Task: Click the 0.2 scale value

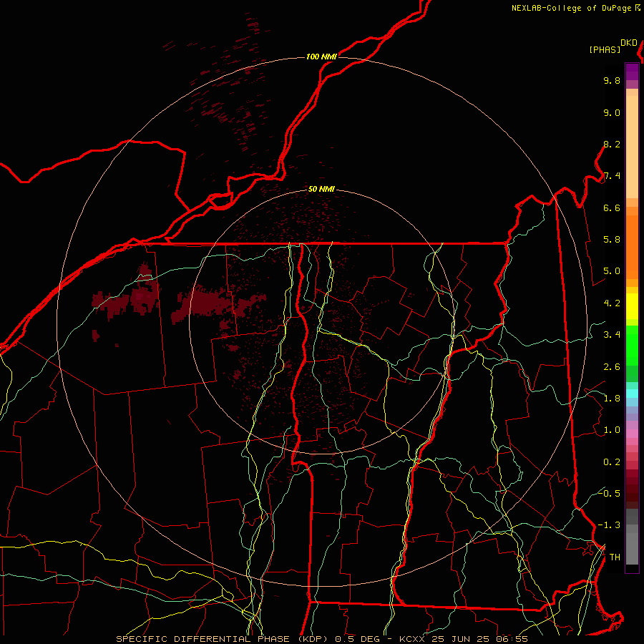Action: pyautogui.click(x=612, y=462)
